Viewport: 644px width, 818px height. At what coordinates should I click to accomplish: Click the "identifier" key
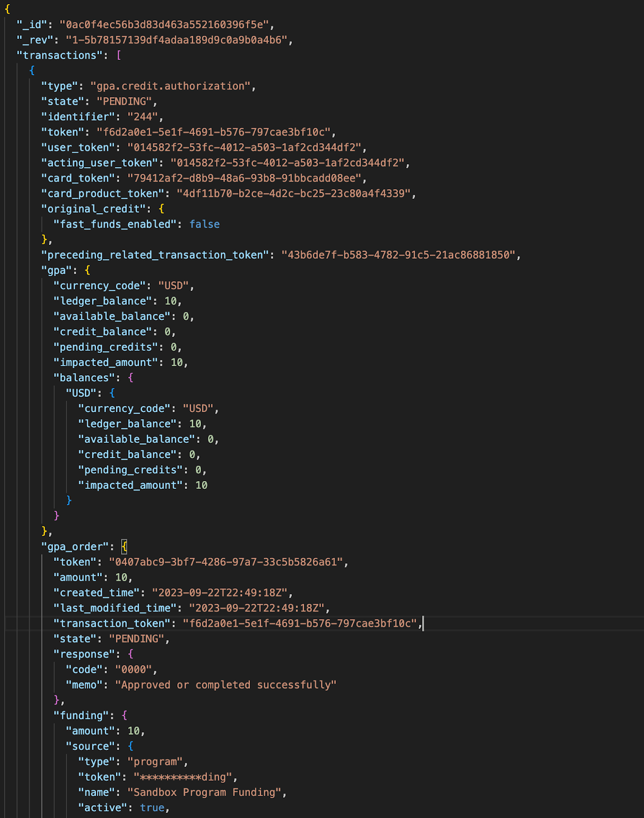(78, 117)
